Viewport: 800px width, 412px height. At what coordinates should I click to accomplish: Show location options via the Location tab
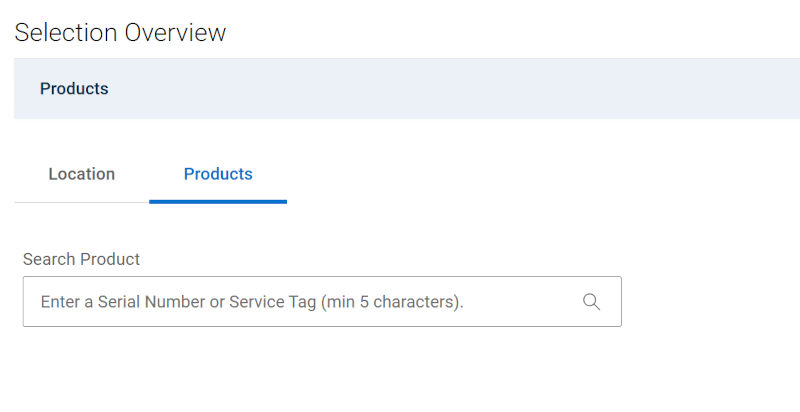[x=81, y=174]
